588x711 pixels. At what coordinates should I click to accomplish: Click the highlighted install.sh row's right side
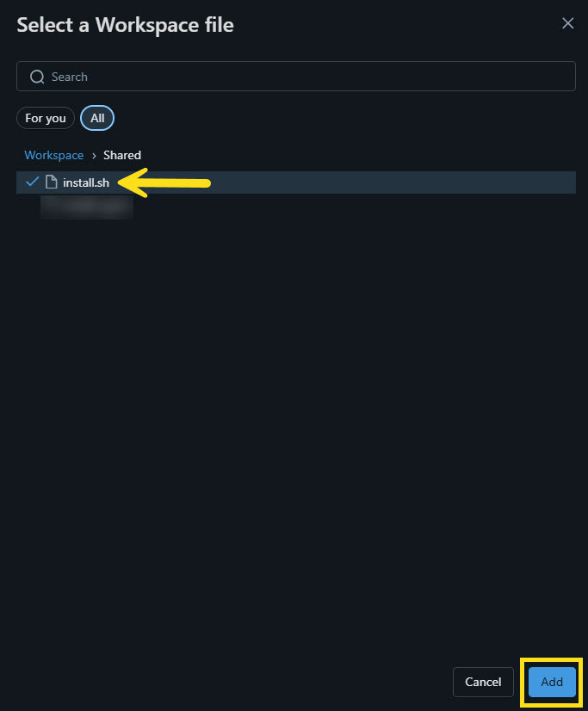click(430, 182)
